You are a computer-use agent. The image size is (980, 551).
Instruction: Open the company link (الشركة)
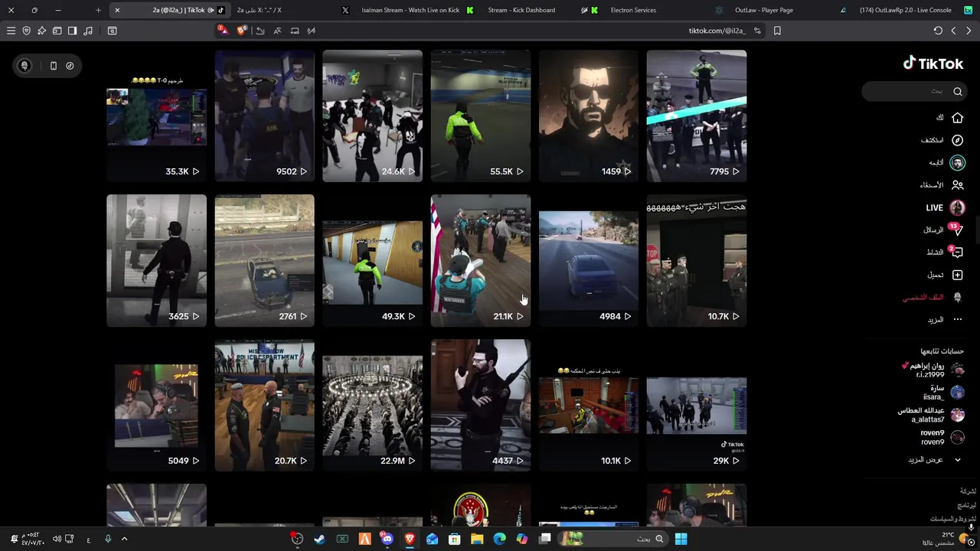tap(968, 491)
